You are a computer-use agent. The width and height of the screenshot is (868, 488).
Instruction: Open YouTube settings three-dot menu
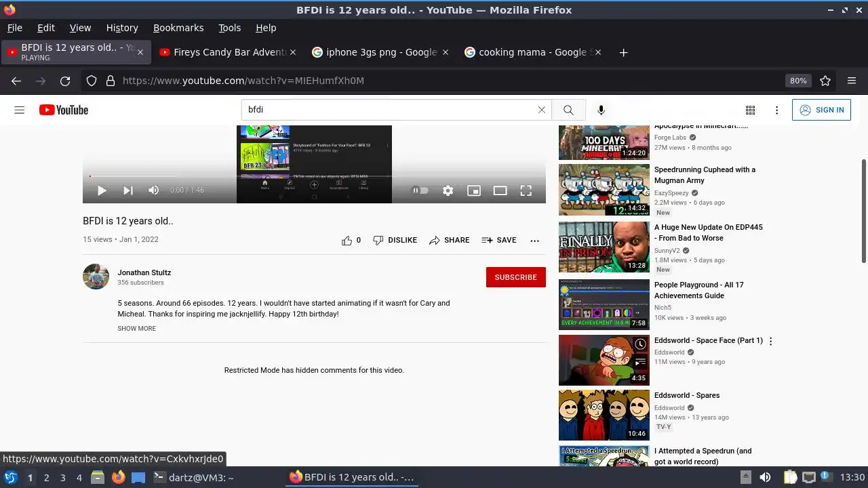click(776, 110)
